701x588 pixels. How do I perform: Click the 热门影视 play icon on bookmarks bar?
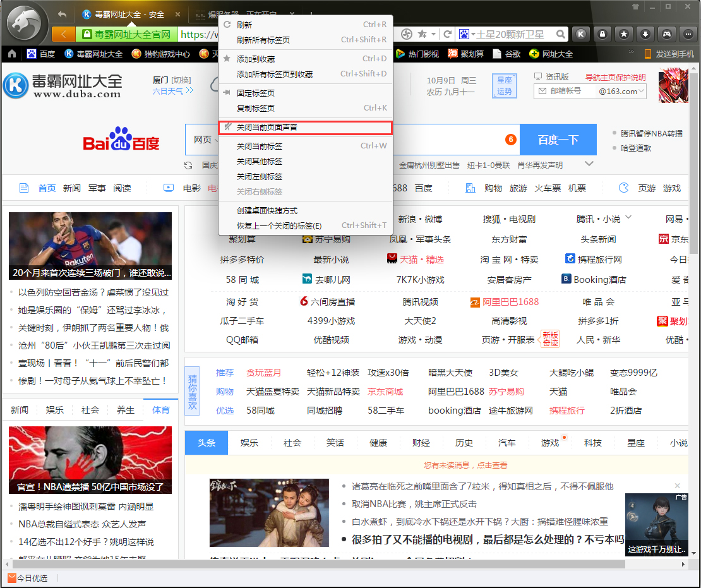tap(399, 54)
